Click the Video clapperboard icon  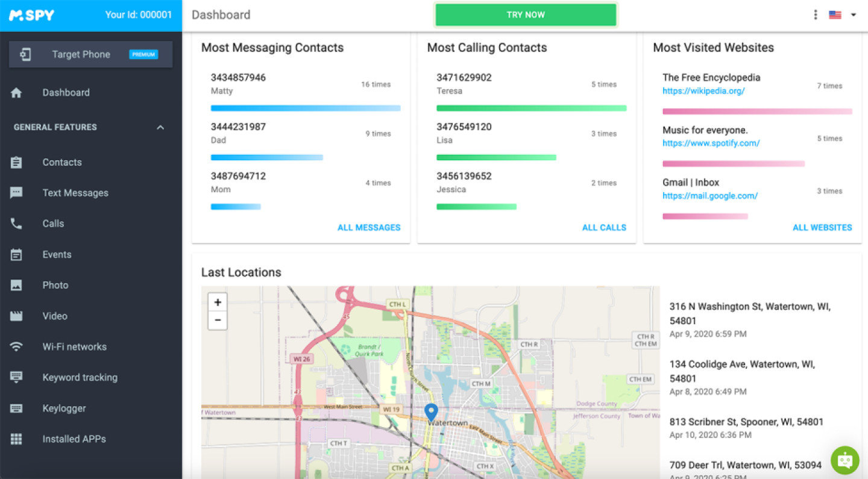16,316
